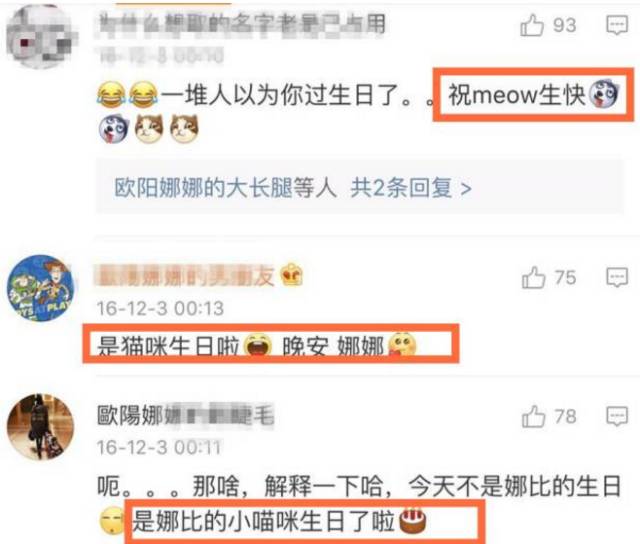Viewport: 640px width, 544px height.
Task: Reply to the 78-likes comment
Action: point(617,417)
